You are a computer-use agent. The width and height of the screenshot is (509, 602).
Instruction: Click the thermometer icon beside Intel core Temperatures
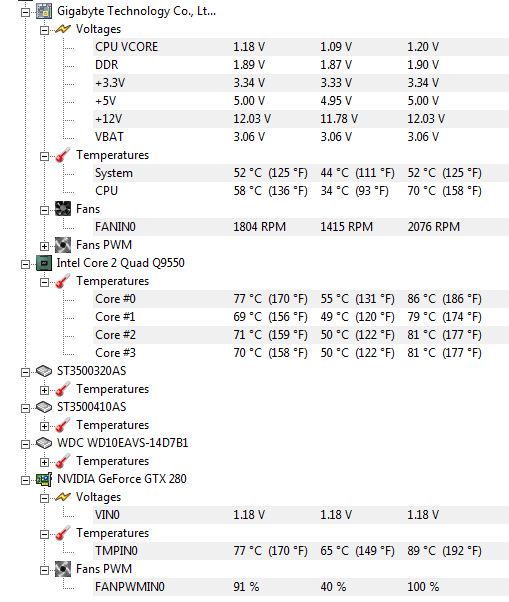tap(63, 281)
